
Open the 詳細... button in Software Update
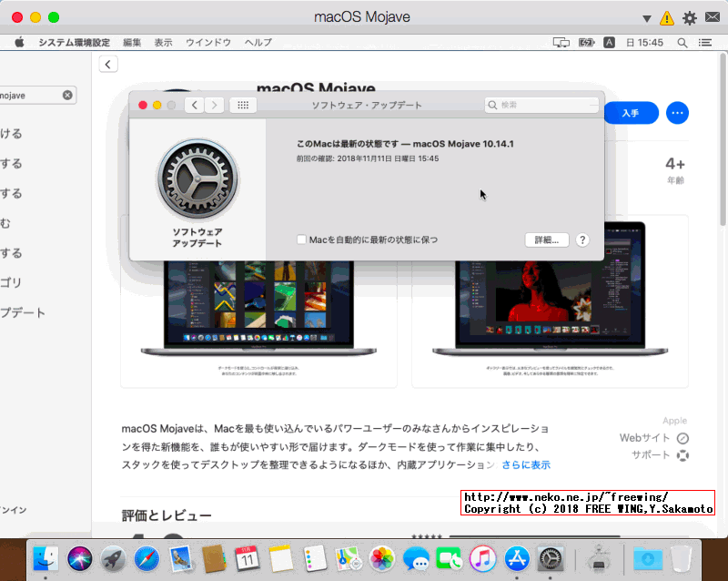(x=547, y=240)
